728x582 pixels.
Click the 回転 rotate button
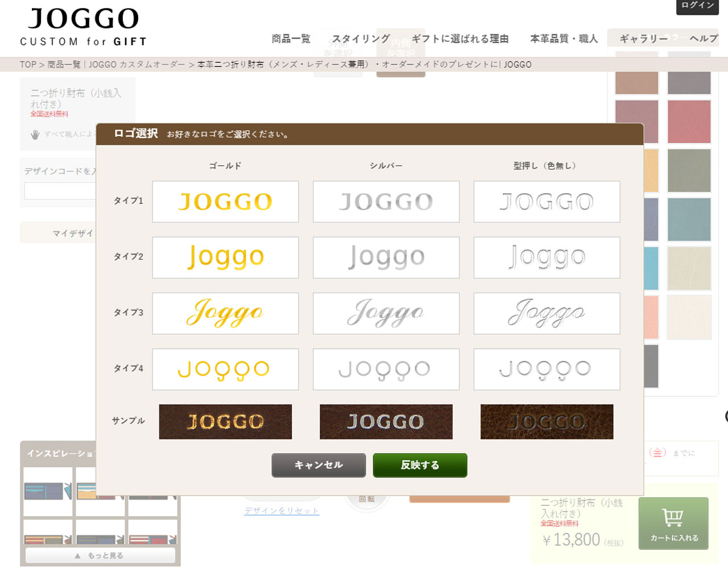point(367,499)
